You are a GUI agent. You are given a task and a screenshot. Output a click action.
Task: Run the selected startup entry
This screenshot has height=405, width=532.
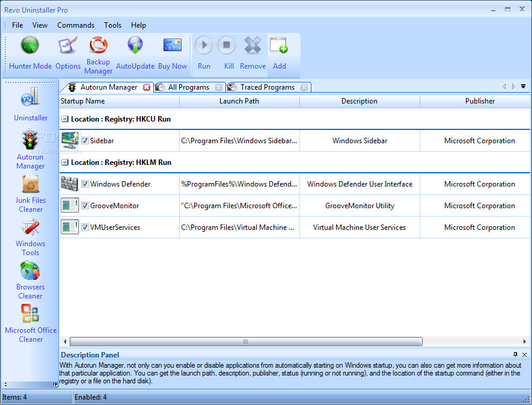point(204,53)
